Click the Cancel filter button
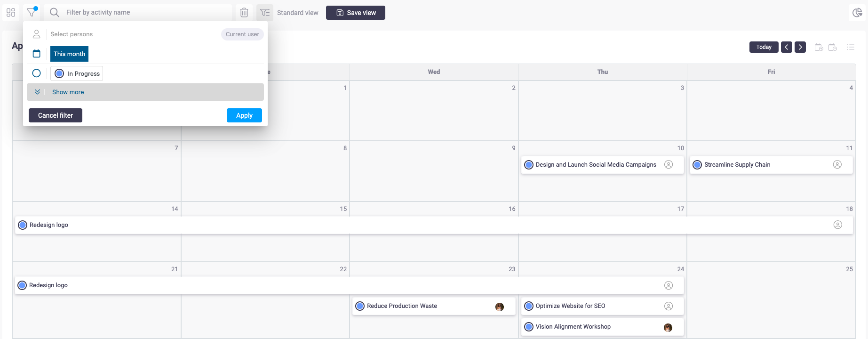 (x=56, y=115)
